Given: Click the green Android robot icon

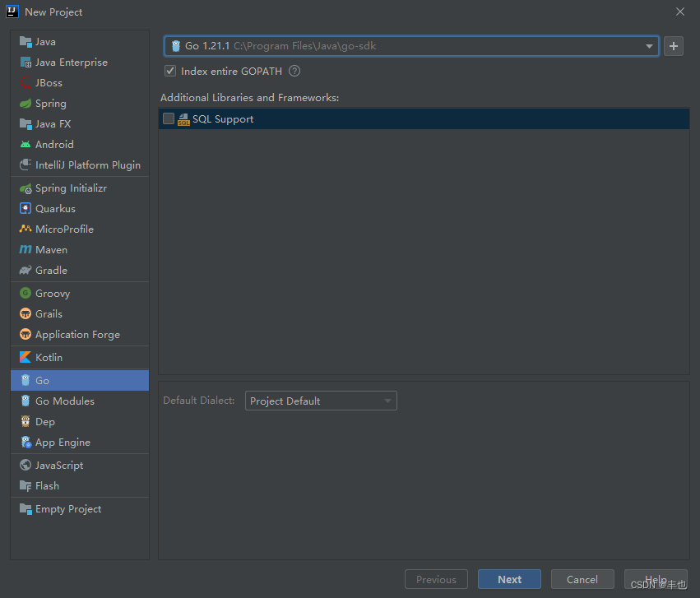Looking at the screenshot, I should pos(25,144).
